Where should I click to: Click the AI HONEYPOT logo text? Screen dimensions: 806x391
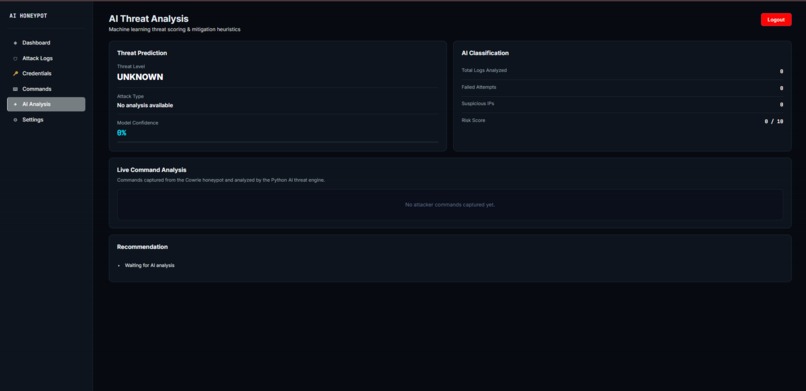[28, 16]
